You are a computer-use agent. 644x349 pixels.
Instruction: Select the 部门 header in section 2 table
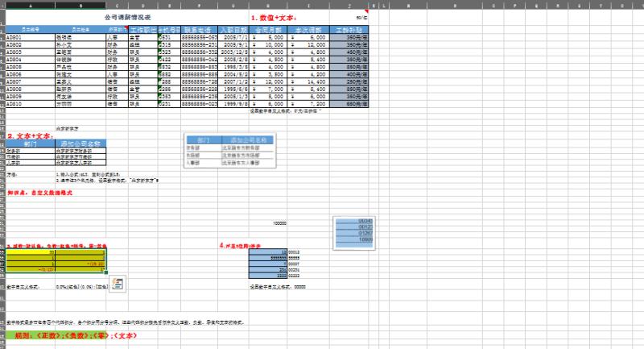click(x=31, y=143)
